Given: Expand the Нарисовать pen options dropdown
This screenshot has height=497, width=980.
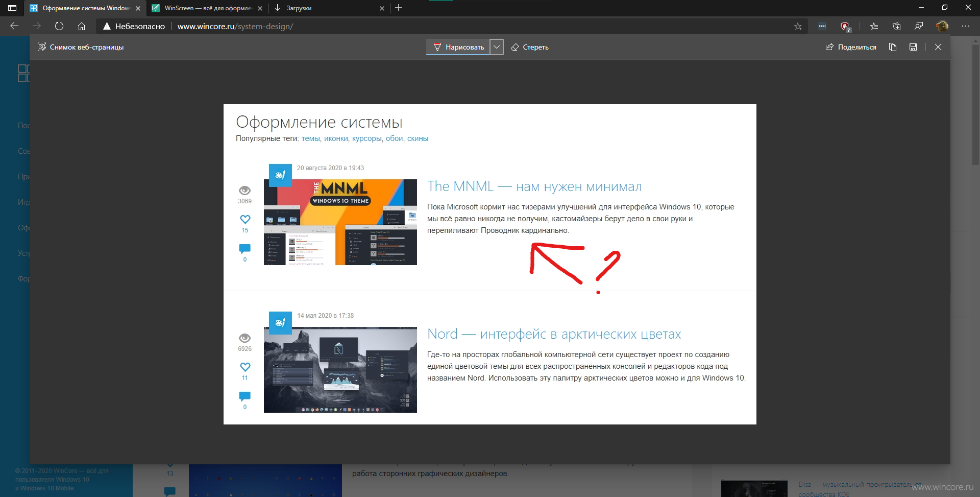Looking at the screenshot, I should coord(497,47).
